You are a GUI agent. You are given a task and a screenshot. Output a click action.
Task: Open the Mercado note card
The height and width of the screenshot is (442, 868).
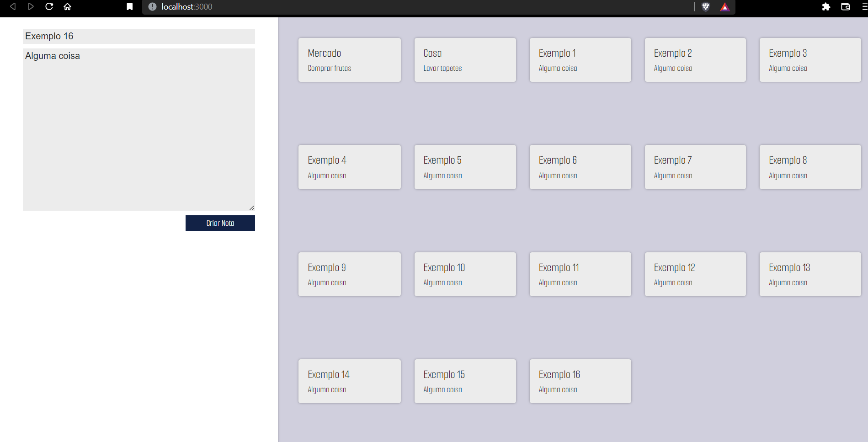click(349, 60)
